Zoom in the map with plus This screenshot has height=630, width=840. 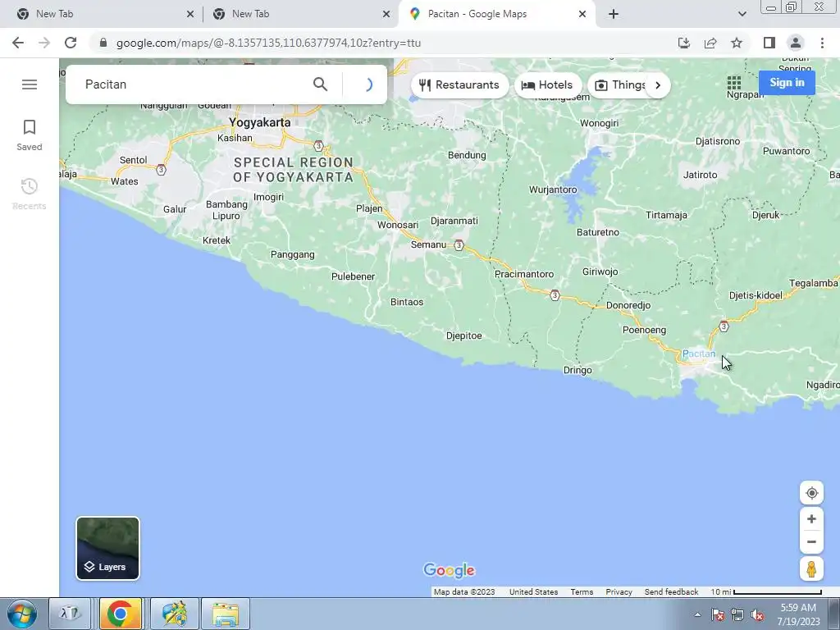(x=811, y=519)
